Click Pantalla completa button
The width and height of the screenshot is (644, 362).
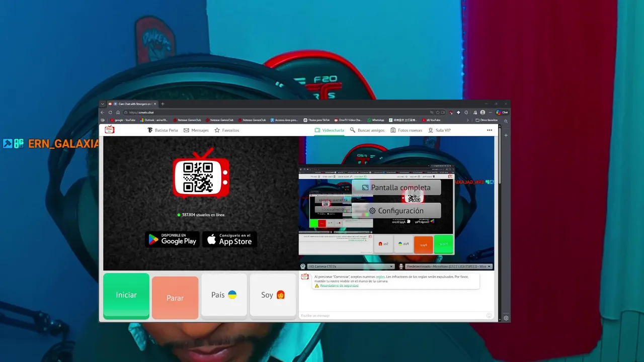(396, 188)
